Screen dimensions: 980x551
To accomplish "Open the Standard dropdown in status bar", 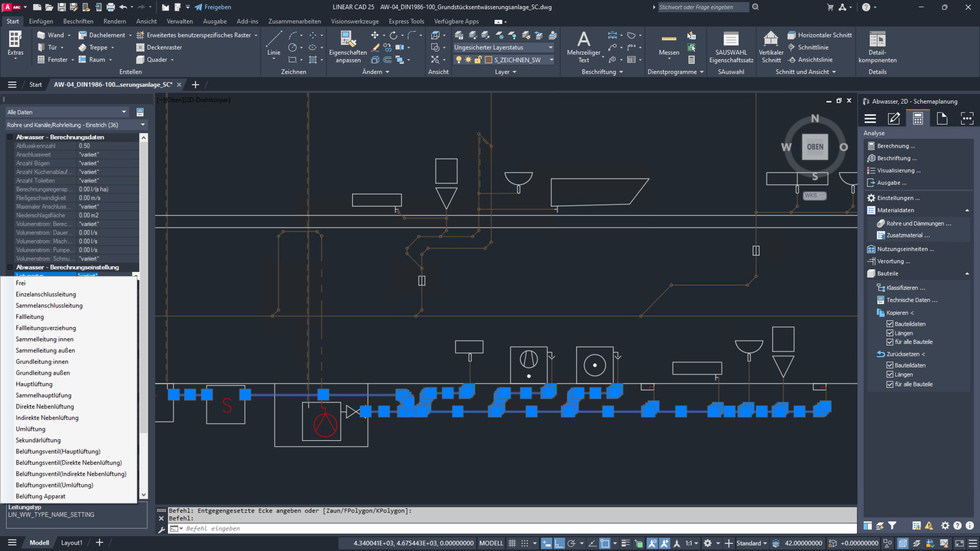I will coord(752,543).
